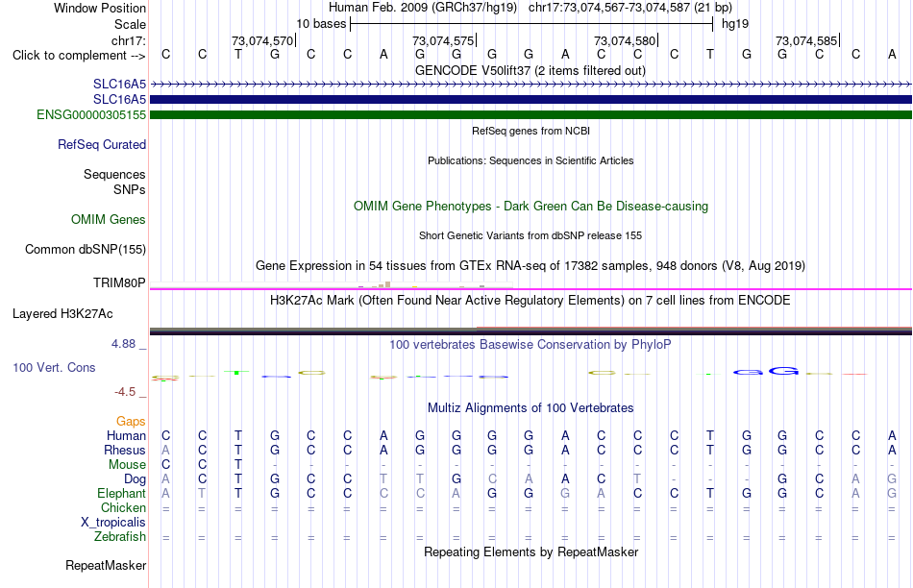Image resolution: width=913 pixels, height=588 pixels.
Task: Click the Sequences track label
Action: [x=114, y=174]
